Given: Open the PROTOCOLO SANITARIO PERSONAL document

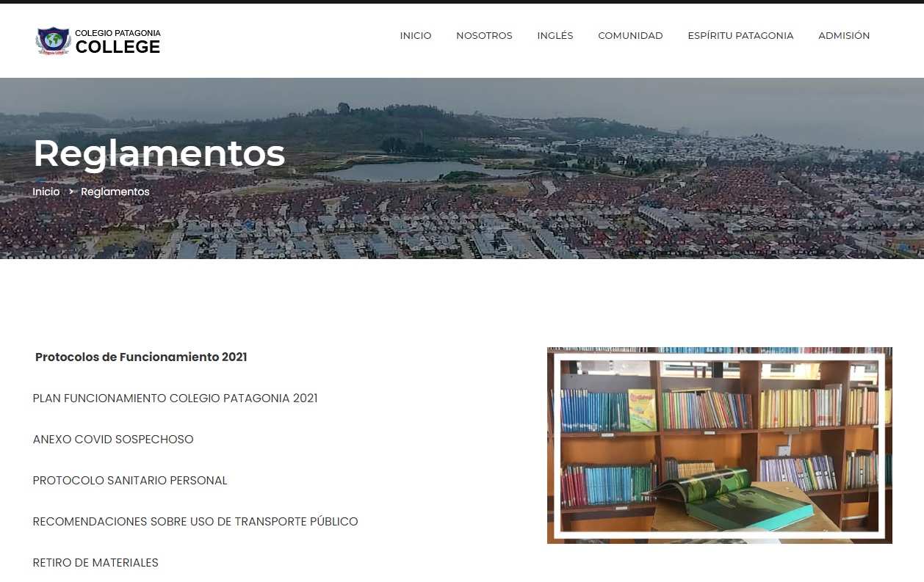Looking at the screenshot, I should point(130,481).
